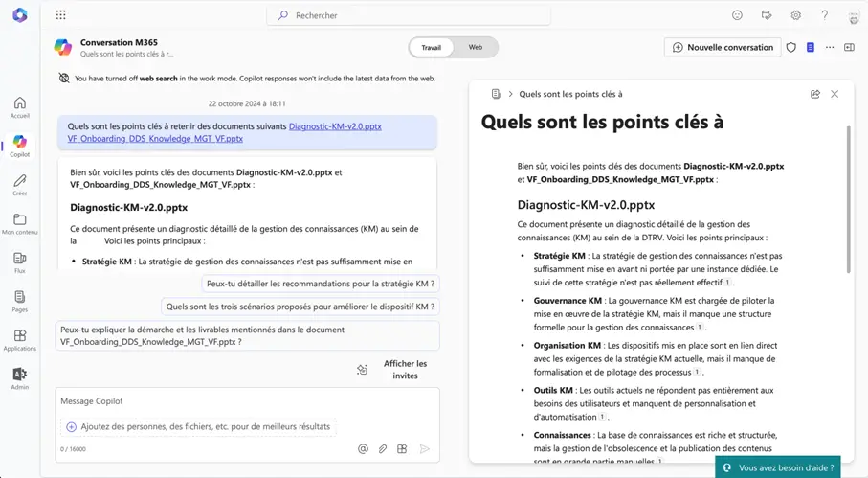Close the page side panel
Image resolution: width=868 pixels, height=478 pixels.
(835, 94)
